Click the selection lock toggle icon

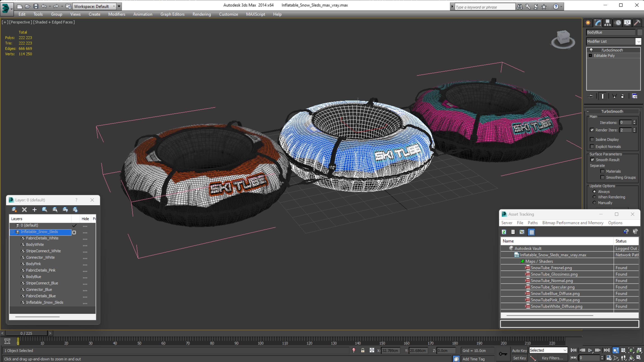[x=363, y=350]
